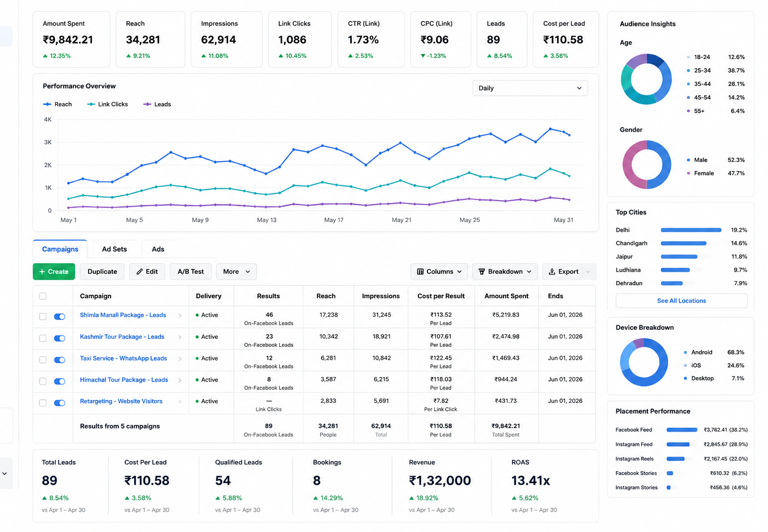Viewport: 768px width, 532px height.
Task: Click the up arrow beside 5.88% under Qualified Leads
Action: click(218, 498)
